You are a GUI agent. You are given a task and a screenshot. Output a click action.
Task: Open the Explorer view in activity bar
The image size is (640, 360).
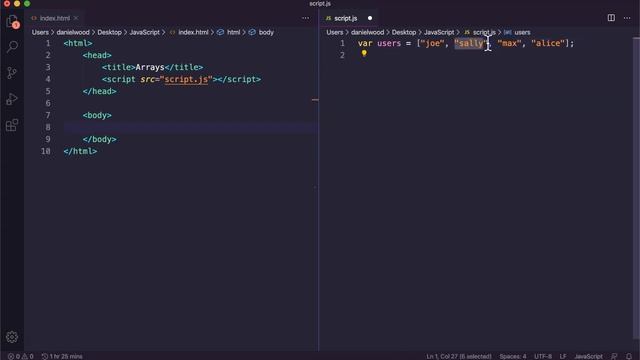point(12,21)
